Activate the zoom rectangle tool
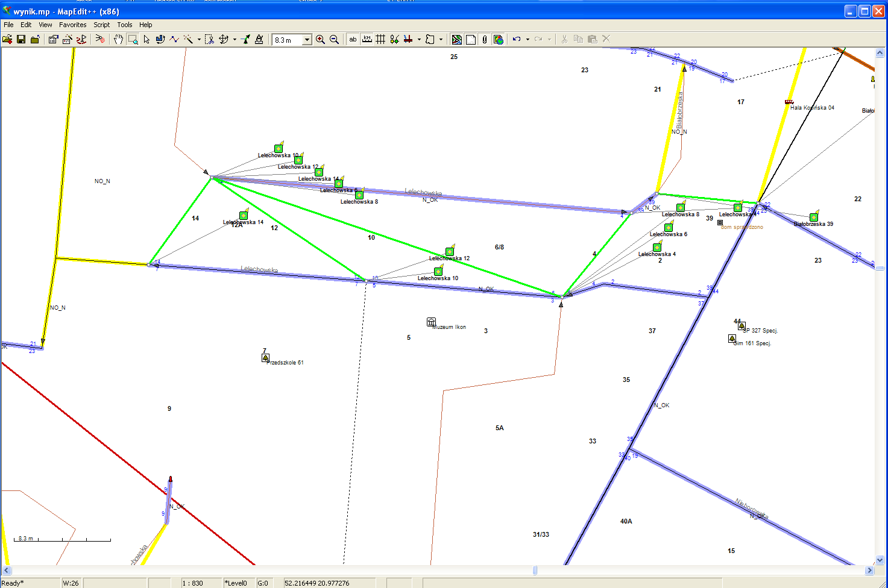Screen dimensions: 888x588 [133, 39]
